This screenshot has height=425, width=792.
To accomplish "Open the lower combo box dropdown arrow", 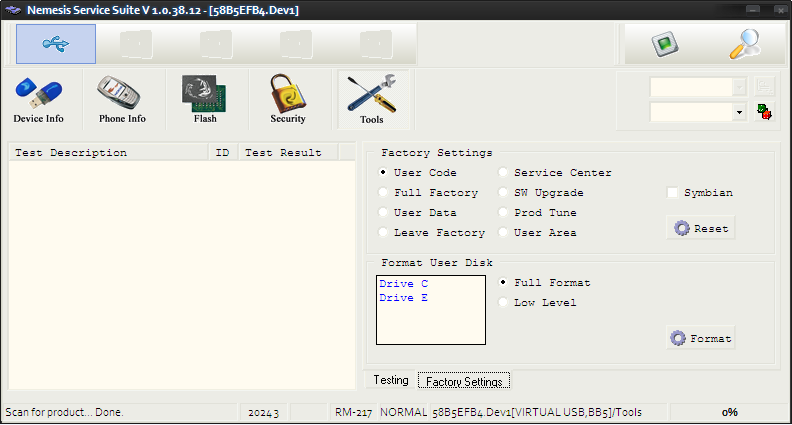I will point(739,112).
